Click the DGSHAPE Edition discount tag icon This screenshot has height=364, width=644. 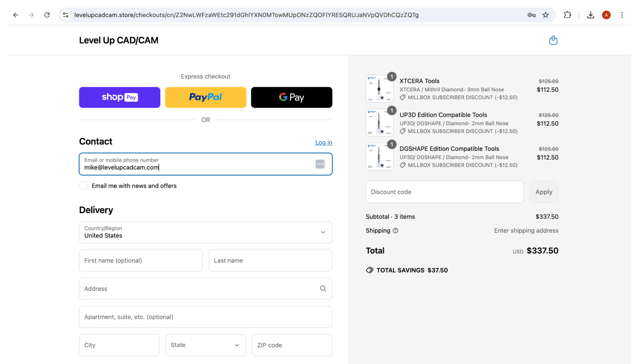point(403,165)
